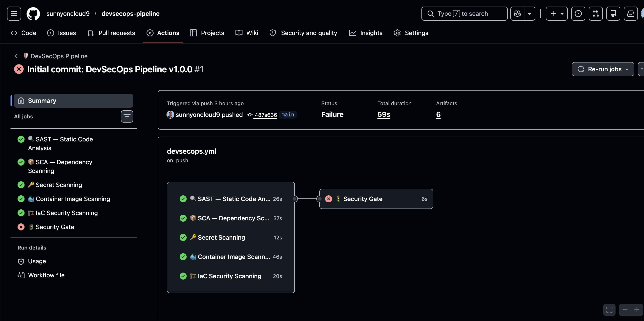Open the hamburger navigation menu
This screenshot has height=321, width=644.
tap(14, 14)
